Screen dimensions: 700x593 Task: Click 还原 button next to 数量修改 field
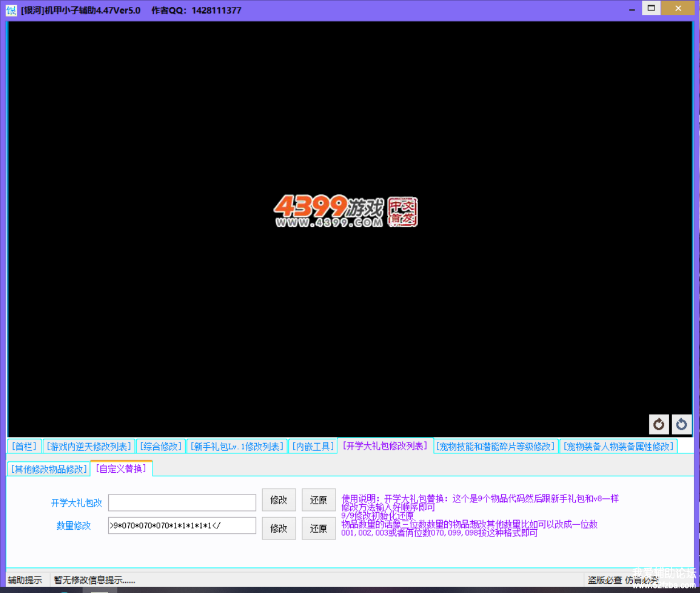point(318,529)
